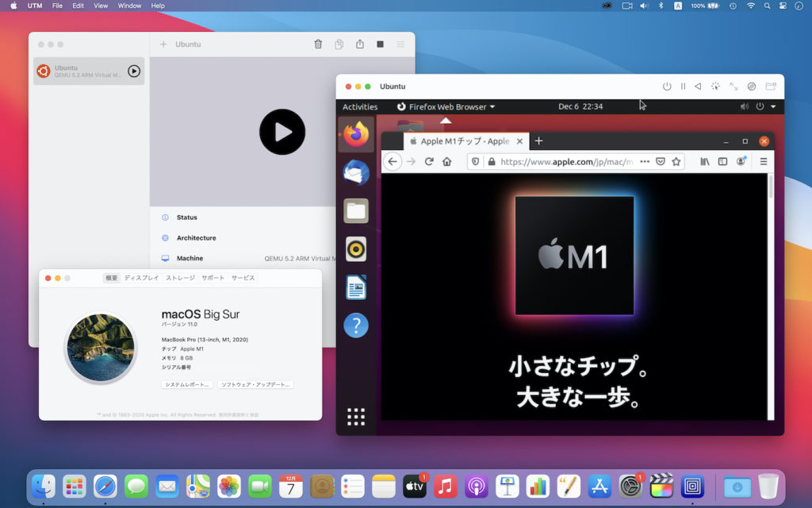812x508 pixels.
Task: Open the address bar overflow menu
Action: pos(644,160)
